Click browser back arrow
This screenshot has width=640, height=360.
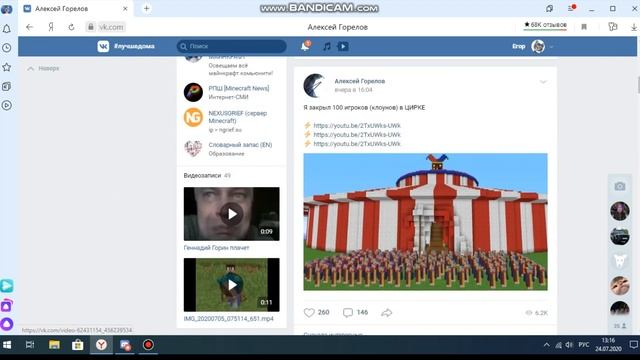point(29,27)
